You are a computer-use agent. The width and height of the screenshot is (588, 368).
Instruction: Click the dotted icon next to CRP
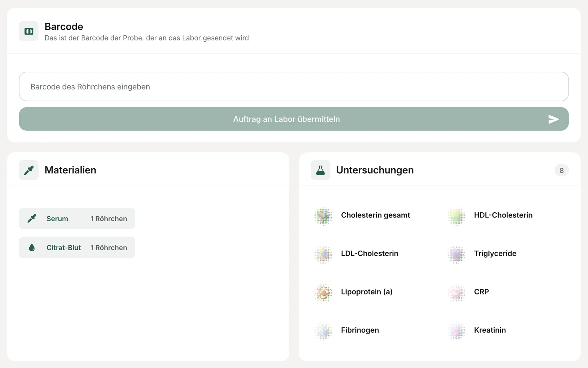pyautogui.click(x=456, y=293)
